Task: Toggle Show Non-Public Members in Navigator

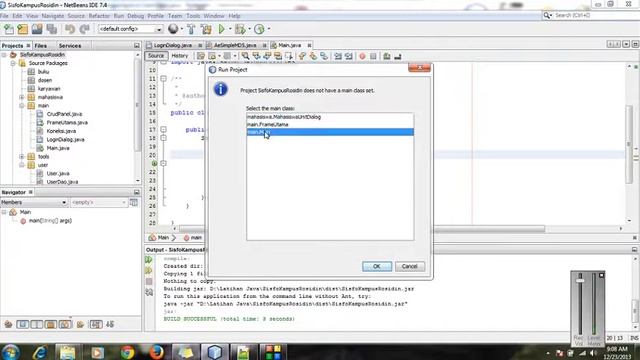Action: 51,324
